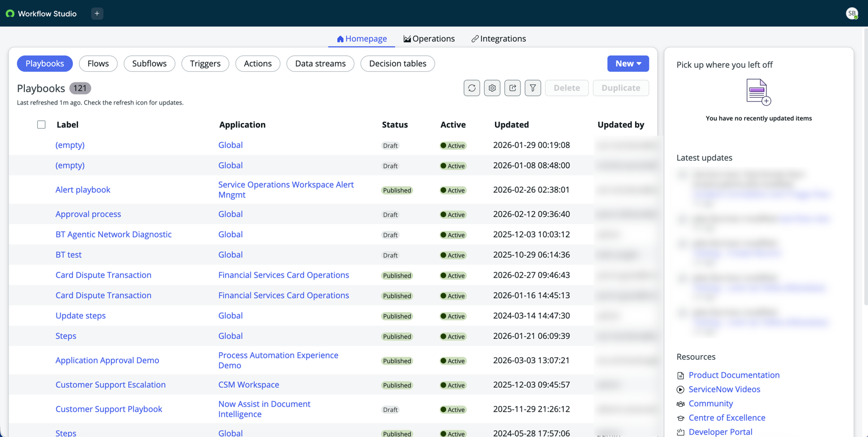Click the new document icon under Pick up where you left off
The width and height of the screenshot is (868, 437).
[x=758, y=92]
